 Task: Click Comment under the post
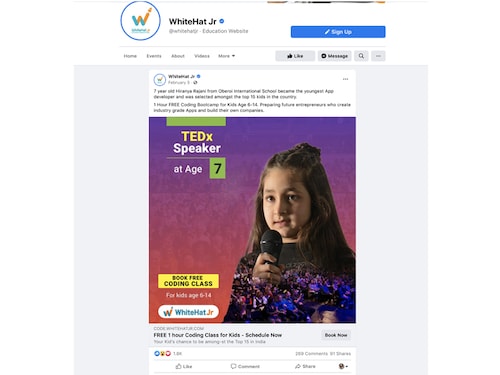pyautogui.click(x=245, y=366)
